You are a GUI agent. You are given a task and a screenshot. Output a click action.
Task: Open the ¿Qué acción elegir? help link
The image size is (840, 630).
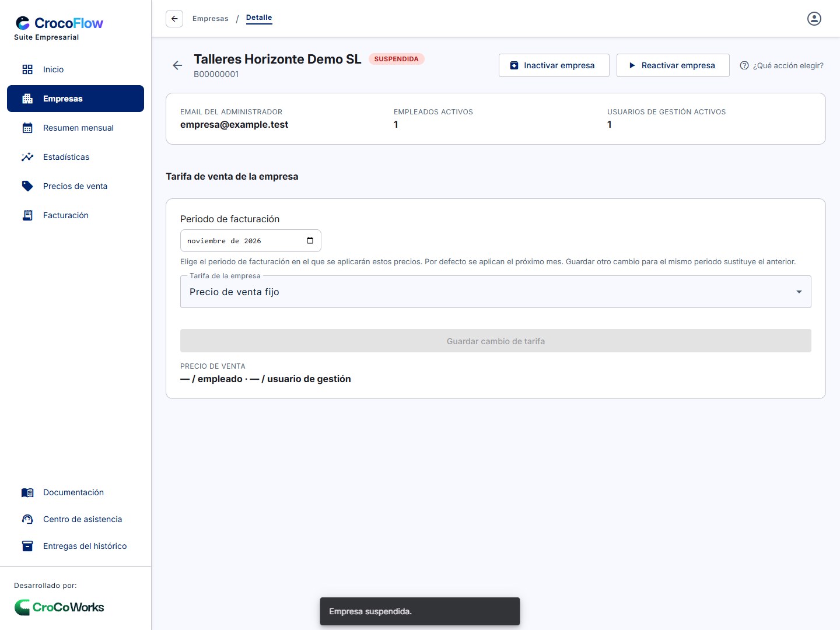pyautogui.click(x=782, y=65)
